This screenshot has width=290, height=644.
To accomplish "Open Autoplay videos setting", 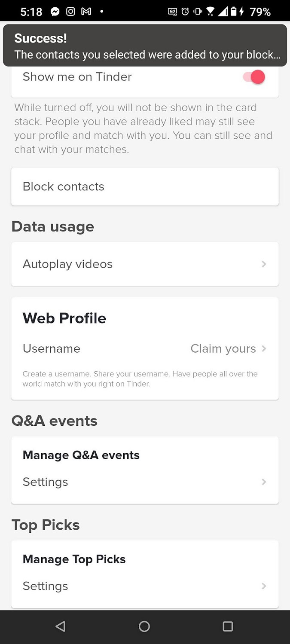I will (x=67, y=264).
